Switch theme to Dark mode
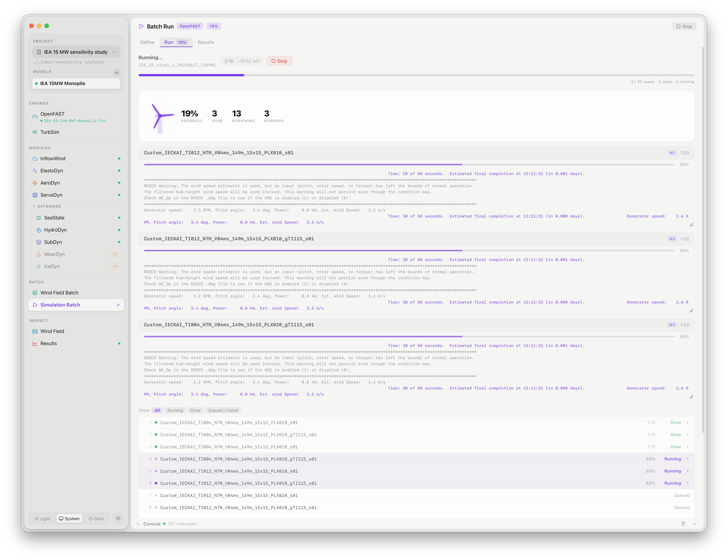728x560 pixels. tap(96, 519)
